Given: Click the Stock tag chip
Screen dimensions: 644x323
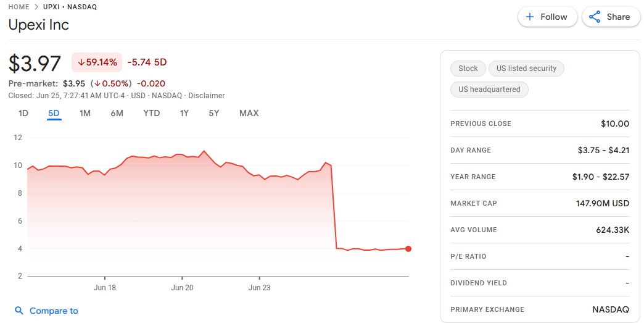Looking at the screenshot, I should (x=468, y=69).
